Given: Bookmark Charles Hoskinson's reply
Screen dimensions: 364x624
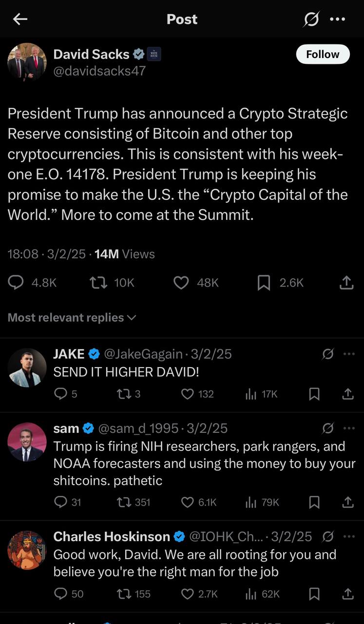Looking at the screenshot, I should (315, 594).
